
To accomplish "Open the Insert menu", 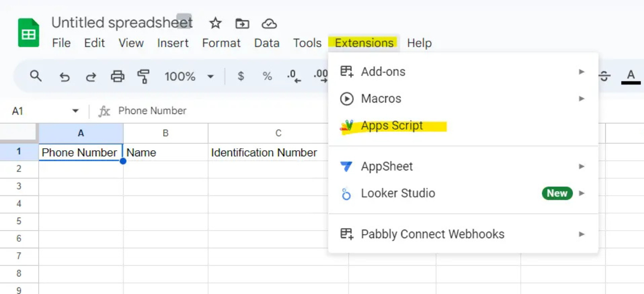I will pos(173,43).
